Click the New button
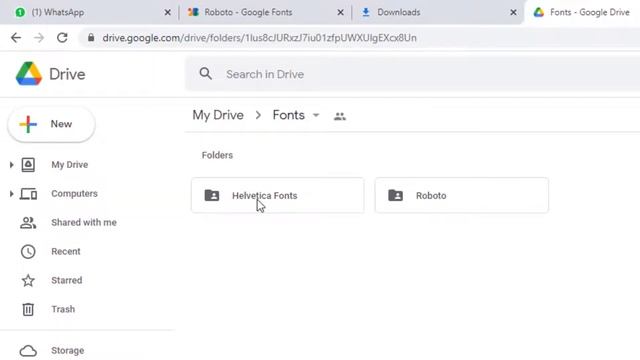 51,124
